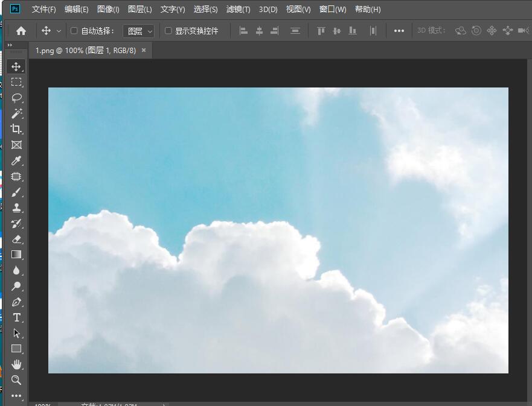Click the Home icon in options bar
The height and width of the screenshot is (406, 532).
point(21,31)
